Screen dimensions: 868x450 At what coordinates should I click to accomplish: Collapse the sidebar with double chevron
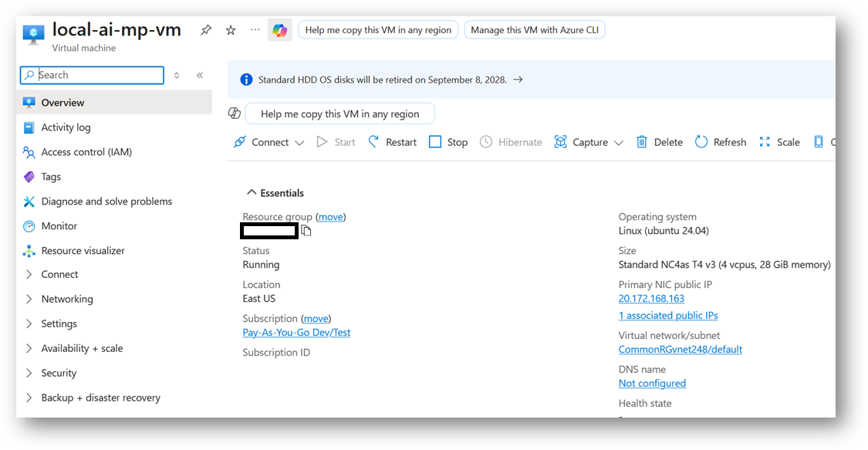click(200, 76)
